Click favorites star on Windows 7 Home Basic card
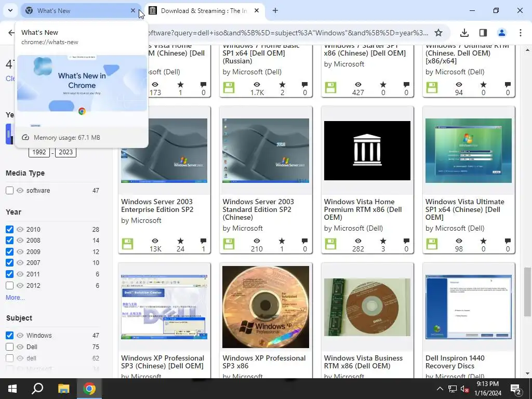Screen dimensions: 532x399 pos(282,85)
